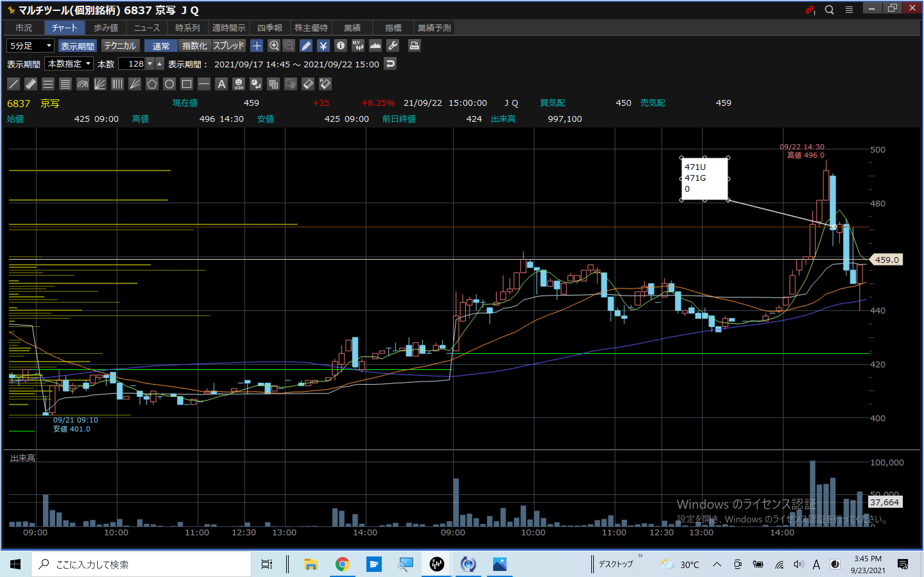Screen dimensions: 924x577
Task: Select the circle drawing tool
Action: click(x=169, y=84)
